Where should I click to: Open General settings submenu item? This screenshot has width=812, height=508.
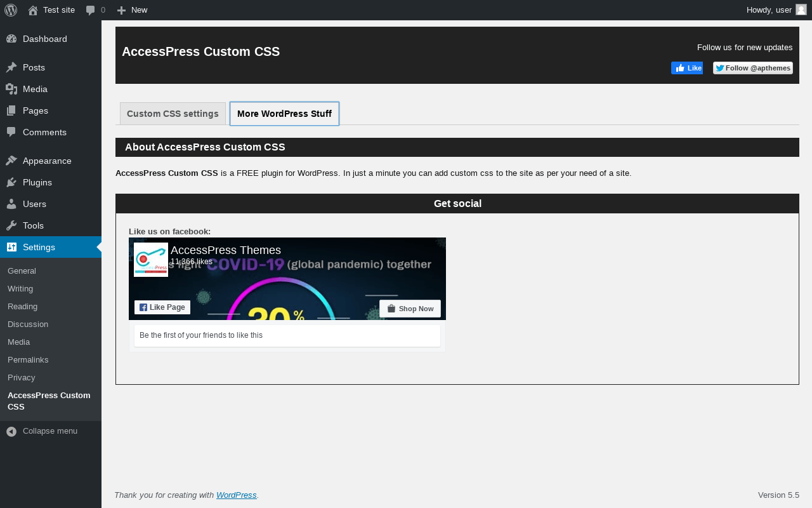[x=22, y=271]
